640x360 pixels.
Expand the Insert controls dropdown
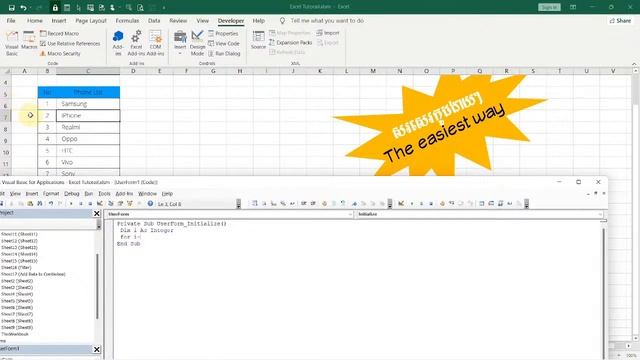point(180,53)
